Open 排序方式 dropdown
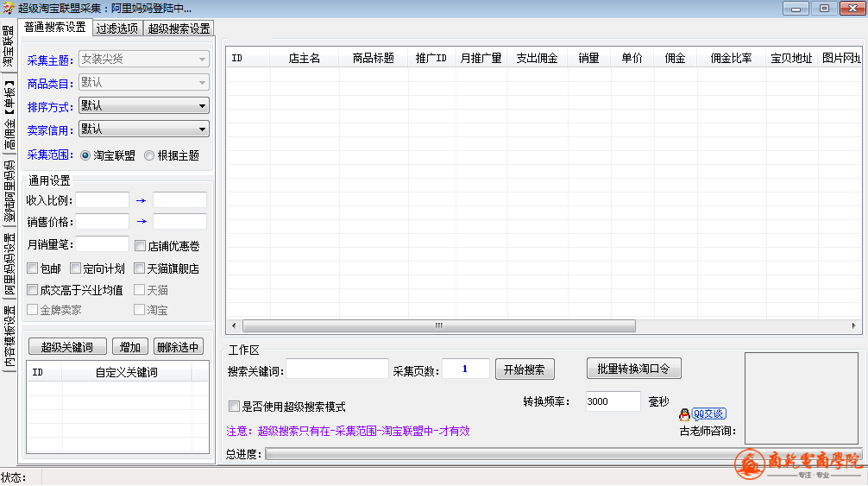 coord(144,105)
